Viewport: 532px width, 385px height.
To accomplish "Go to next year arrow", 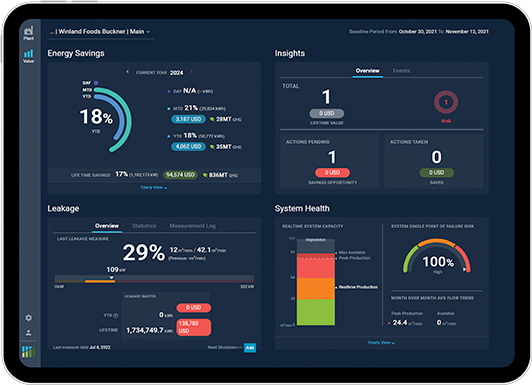I will point(192,72).
